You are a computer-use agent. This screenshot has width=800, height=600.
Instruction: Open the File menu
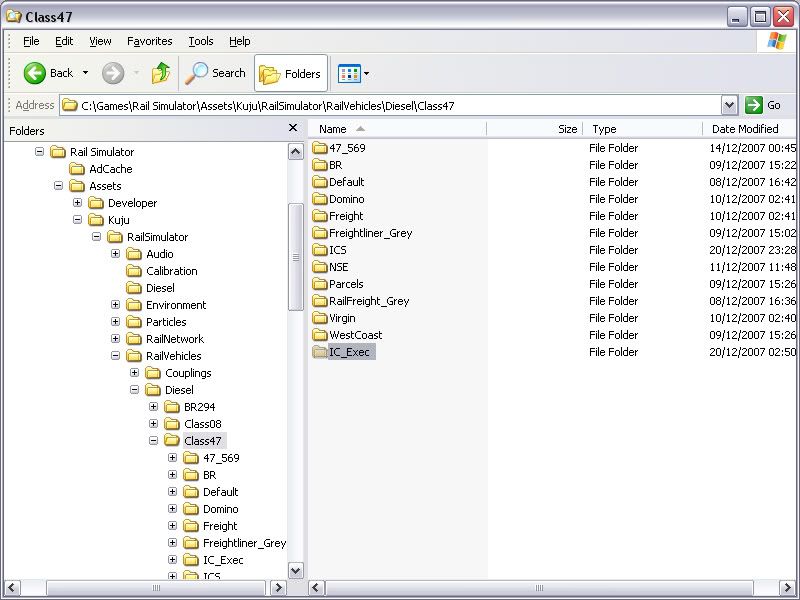point(31,41)
